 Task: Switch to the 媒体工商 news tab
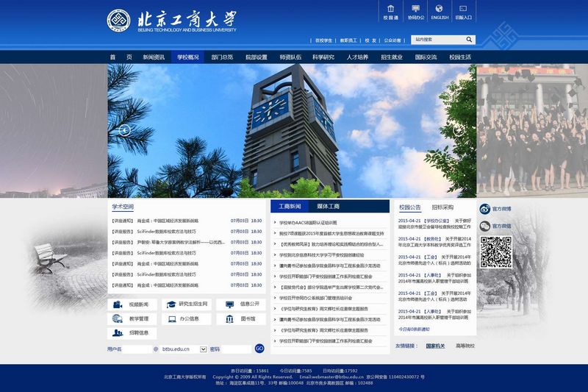point(328,207)
